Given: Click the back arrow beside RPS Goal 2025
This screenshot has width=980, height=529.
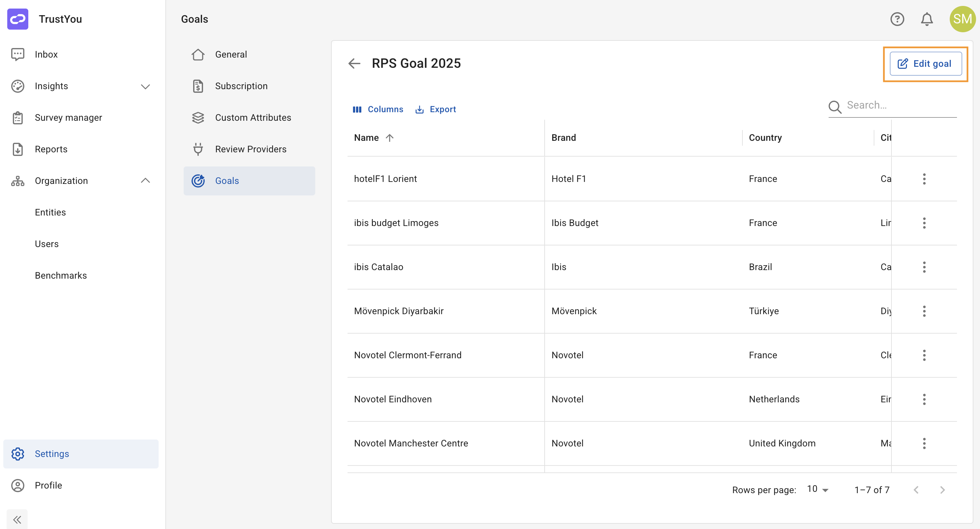Looking at the screenshot, I should pos(354,63).
